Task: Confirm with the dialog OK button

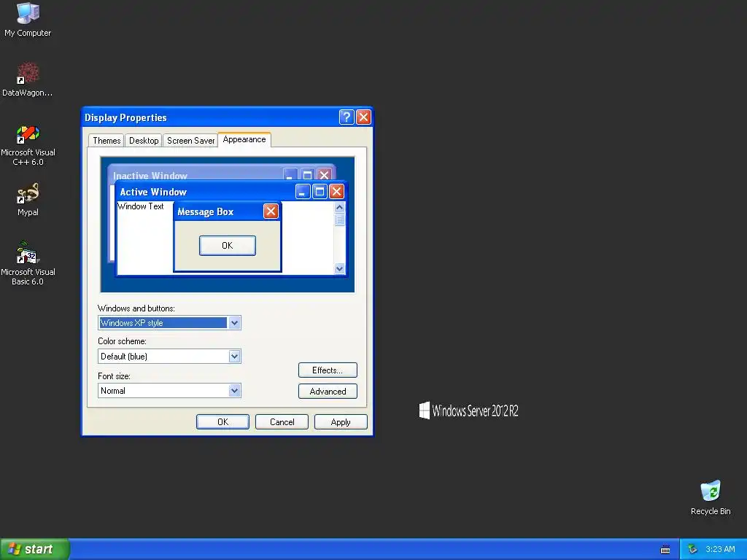Action: tap(222, 422)
